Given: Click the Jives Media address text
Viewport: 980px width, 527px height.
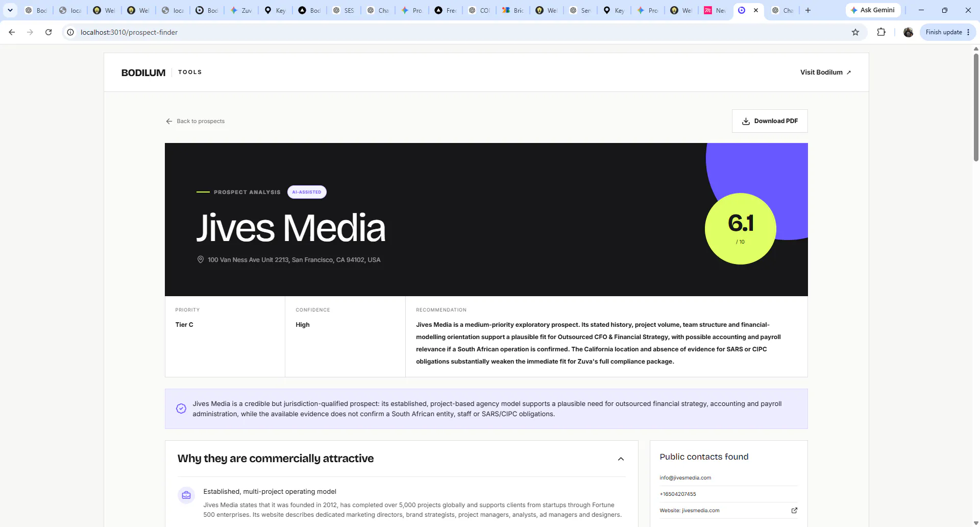Looking at the screenshot, I should point(294,260).
